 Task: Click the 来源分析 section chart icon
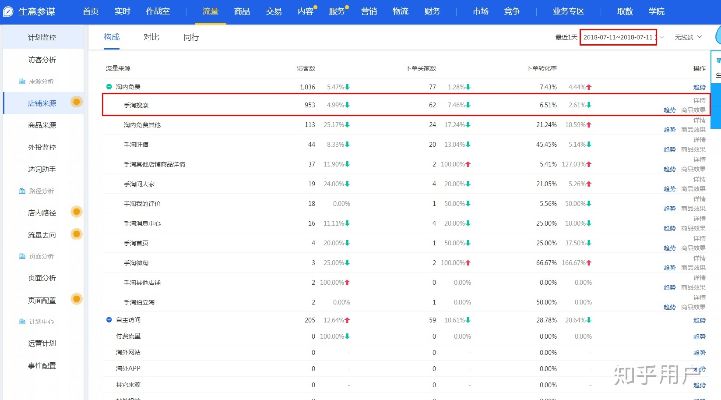tap(22, 81)
